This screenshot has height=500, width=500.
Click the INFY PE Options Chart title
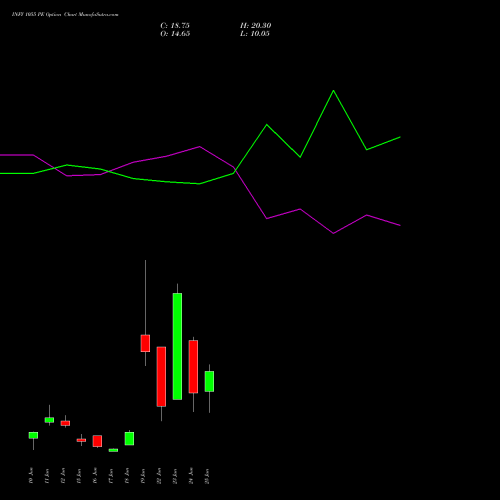pos(65,15)
